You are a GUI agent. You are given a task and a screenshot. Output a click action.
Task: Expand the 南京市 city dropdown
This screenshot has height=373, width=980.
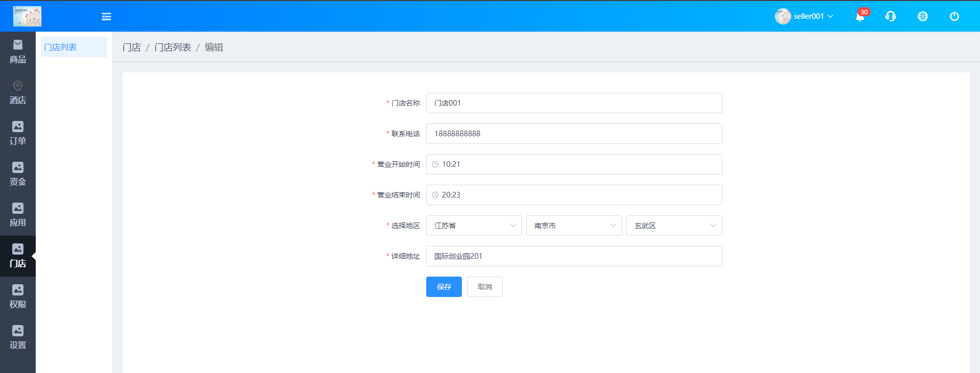click(574, 226)
